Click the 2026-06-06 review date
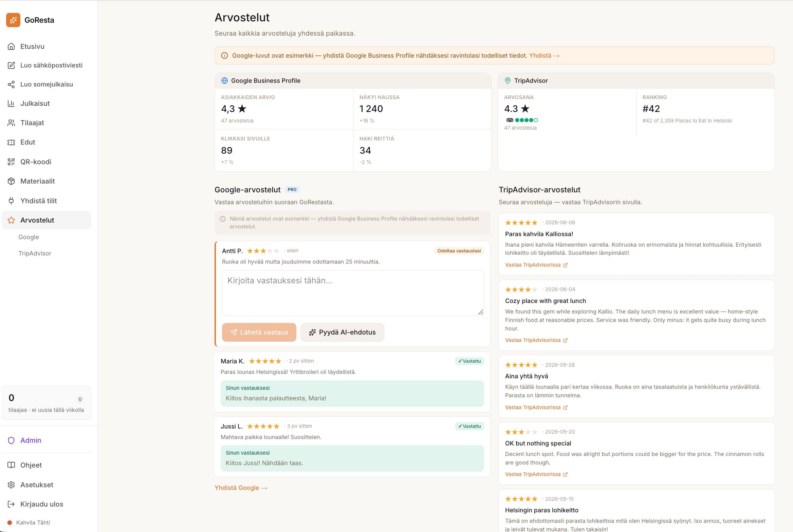 (560, 223)
